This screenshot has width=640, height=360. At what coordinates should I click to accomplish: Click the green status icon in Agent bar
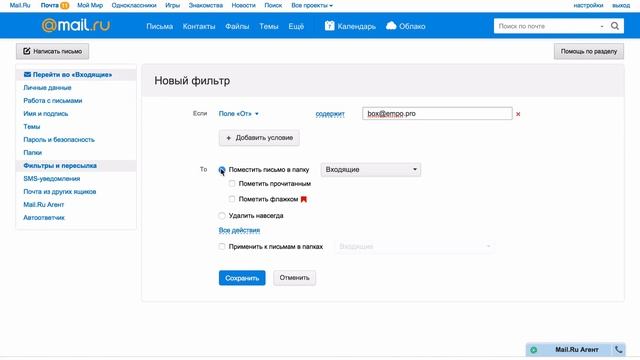coord(533,350)
